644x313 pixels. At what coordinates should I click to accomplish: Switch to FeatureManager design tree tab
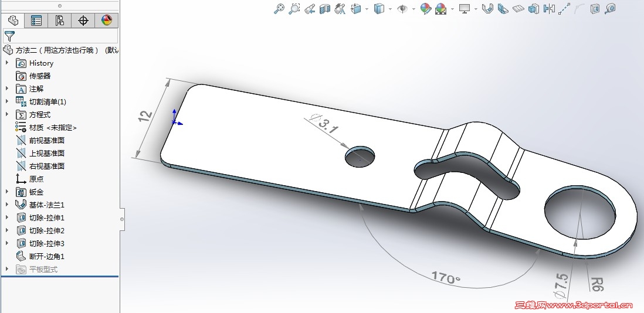click(13, 21)
